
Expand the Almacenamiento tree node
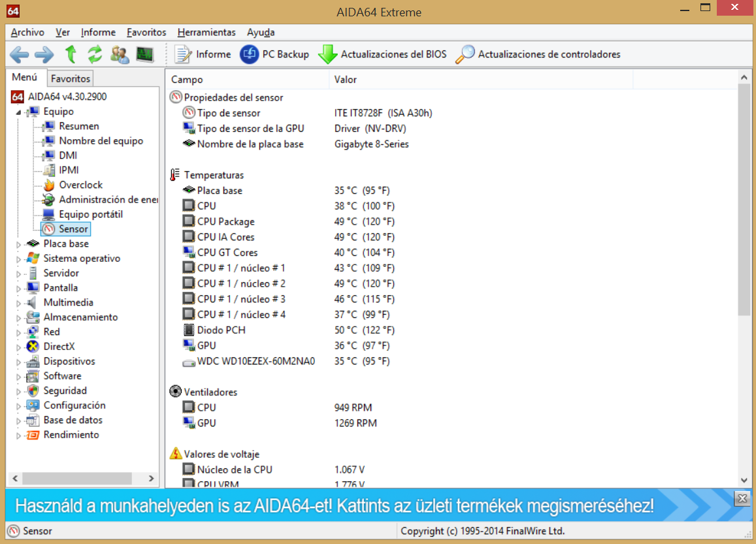point(19,318)
